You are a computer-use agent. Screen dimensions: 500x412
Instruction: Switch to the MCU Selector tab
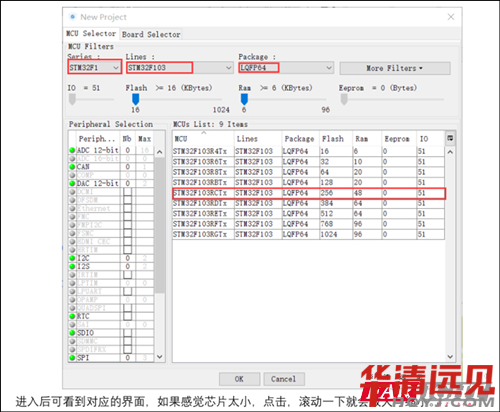click(x=91, y=34)
